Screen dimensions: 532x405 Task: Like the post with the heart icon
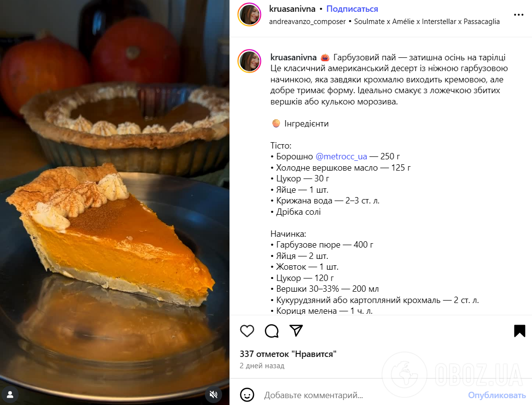(247, 330)
